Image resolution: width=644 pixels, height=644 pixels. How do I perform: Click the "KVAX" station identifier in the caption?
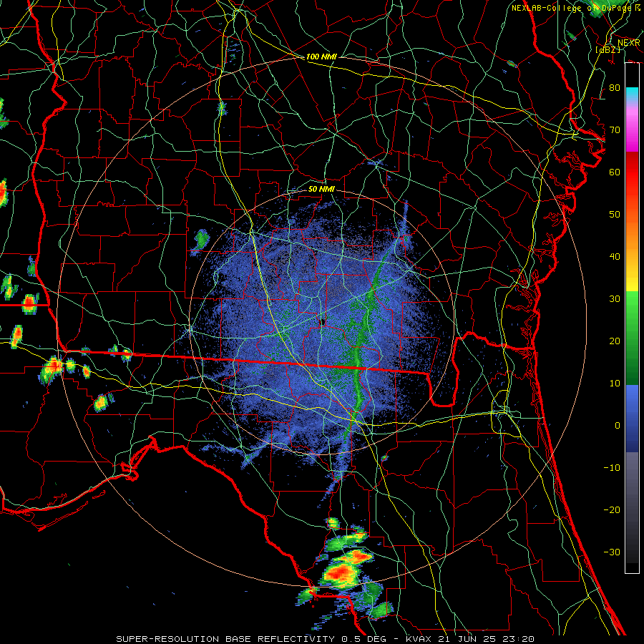(x=419, y=639)
